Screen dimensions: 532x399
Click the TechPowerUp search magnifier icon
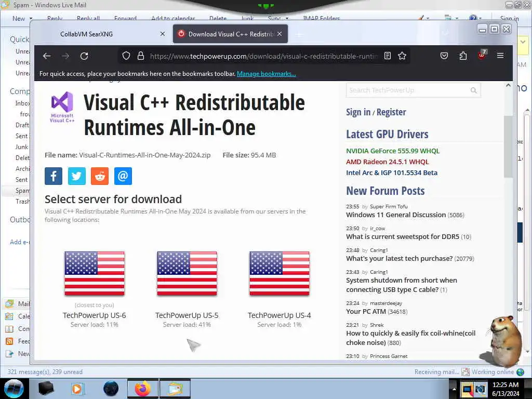474,90
